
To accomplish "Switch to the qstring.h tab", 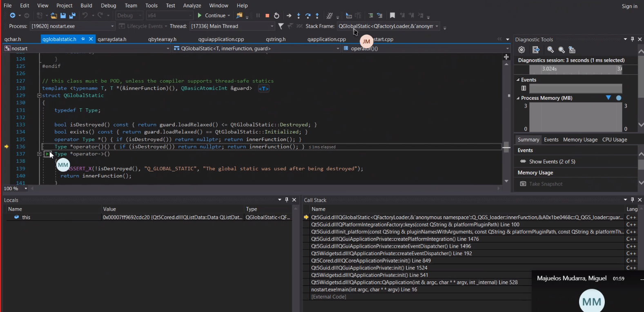I will click(276, 39).
